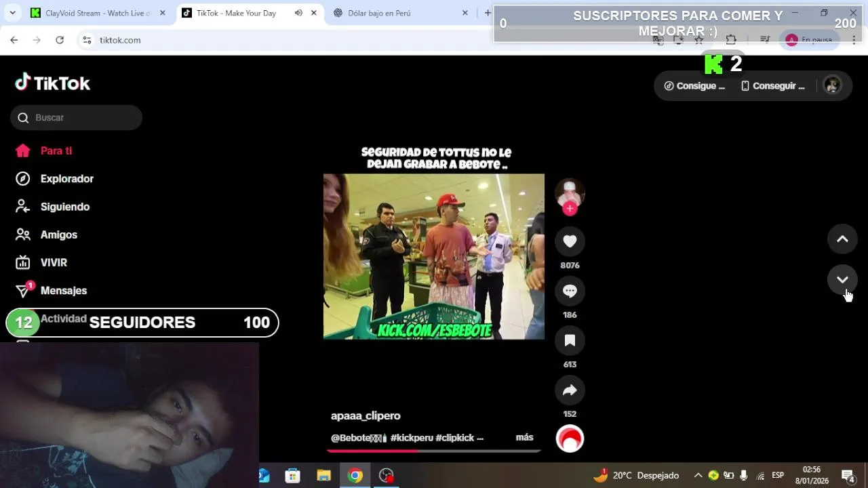868x488 pixels.
Task: Go to the next video with down chevron
Action: coord(842,279)
